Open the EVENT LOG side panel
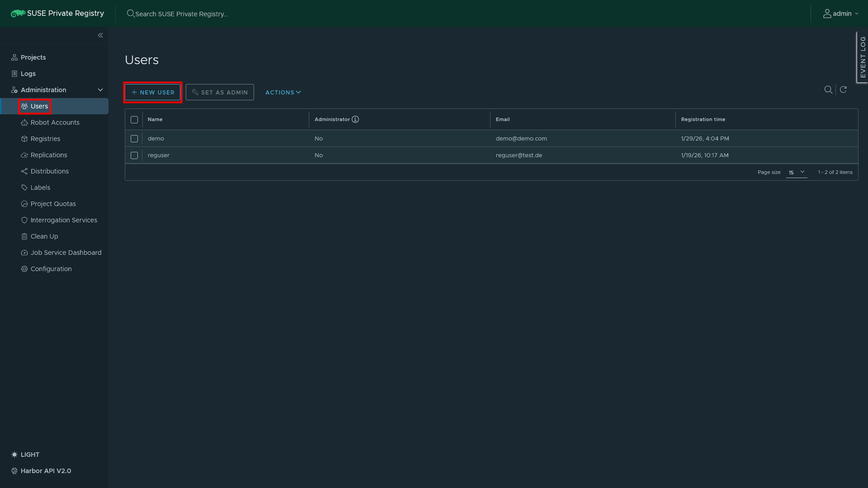868x488 pixels. pyautogui.click(x=862, y=57)
